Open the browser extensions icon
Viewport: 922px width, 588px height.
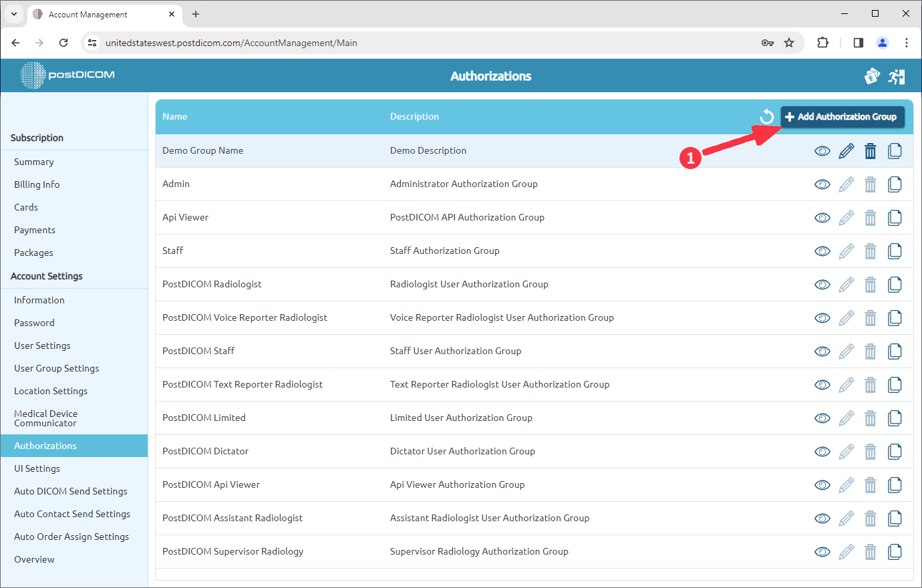[822, 42]
